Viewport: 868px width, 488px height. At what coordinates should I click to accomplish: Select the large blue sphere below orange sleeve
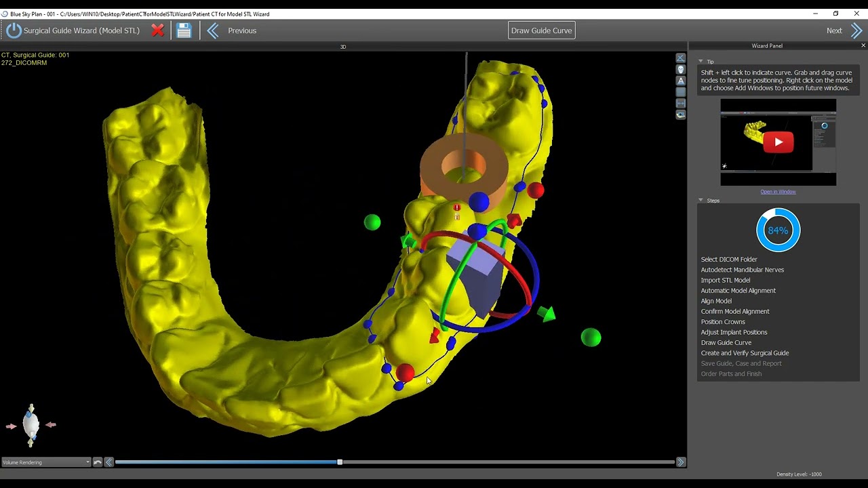click(x=479, y=202)
